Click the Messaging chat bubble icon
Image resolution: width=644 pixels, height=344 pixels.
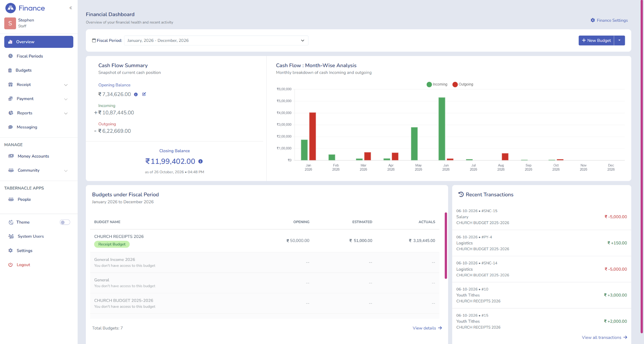pos(10,127)
